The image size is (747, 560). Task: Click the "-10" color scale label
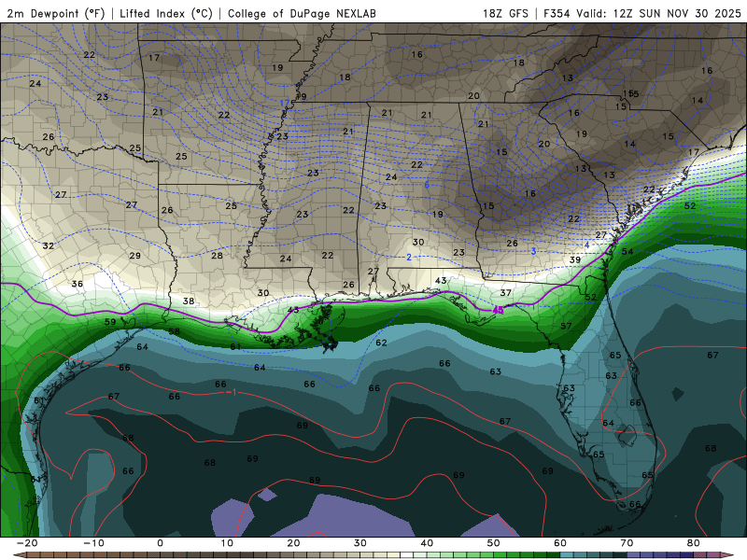pos(93,543)
